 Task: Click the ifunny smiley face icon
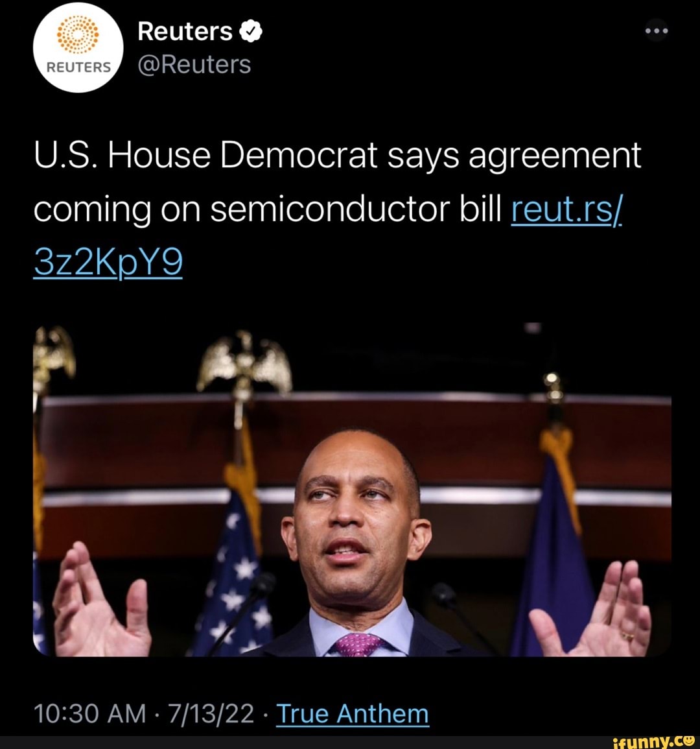pos(689,741)
